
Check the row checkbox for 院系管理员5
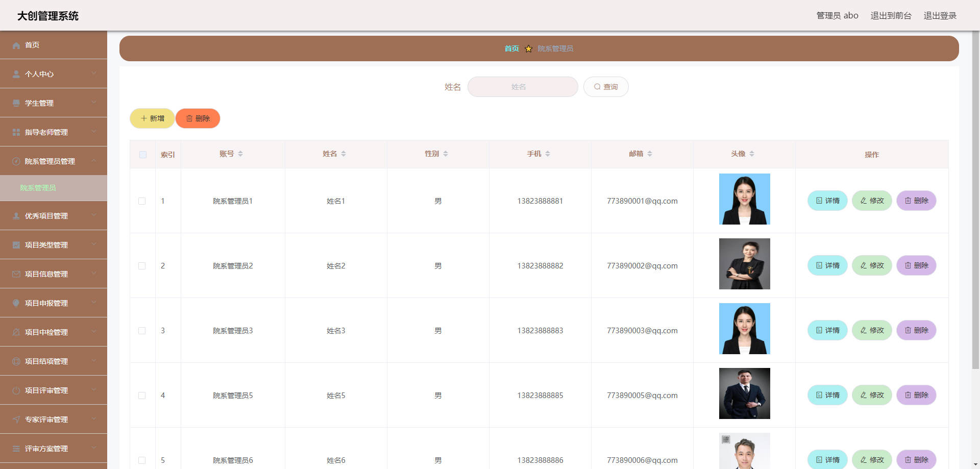pos(142,396)
